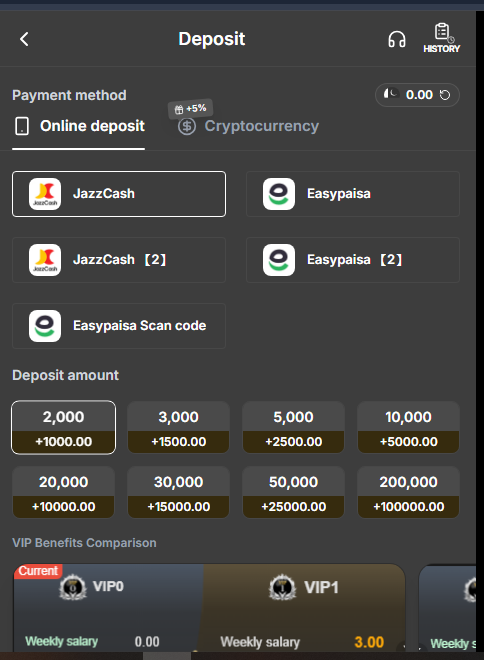This screenshot has width=484, height=660.
Task: Refresh the 0.00 balance
Action: click(445, 95)
